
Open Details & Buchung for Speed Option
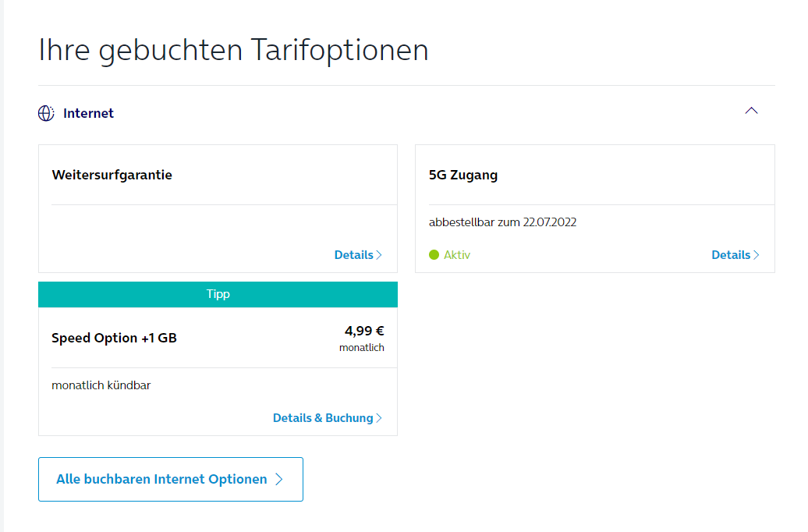tap(323, 417)
